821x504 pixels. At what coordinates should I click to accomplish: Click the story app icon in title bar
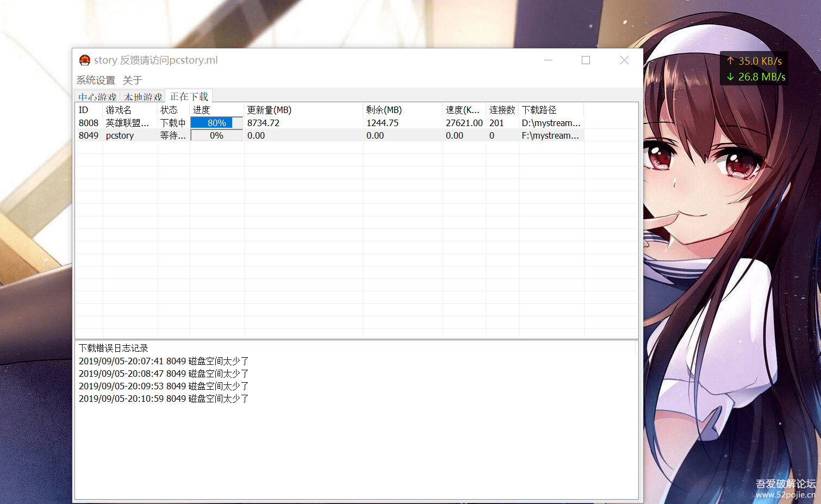click(x=85, y=60)
